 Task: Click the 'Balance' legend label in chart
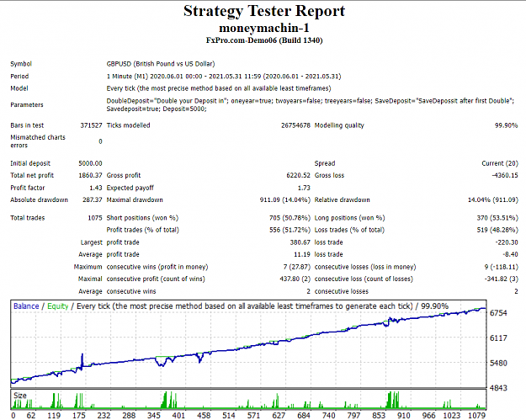26,306
